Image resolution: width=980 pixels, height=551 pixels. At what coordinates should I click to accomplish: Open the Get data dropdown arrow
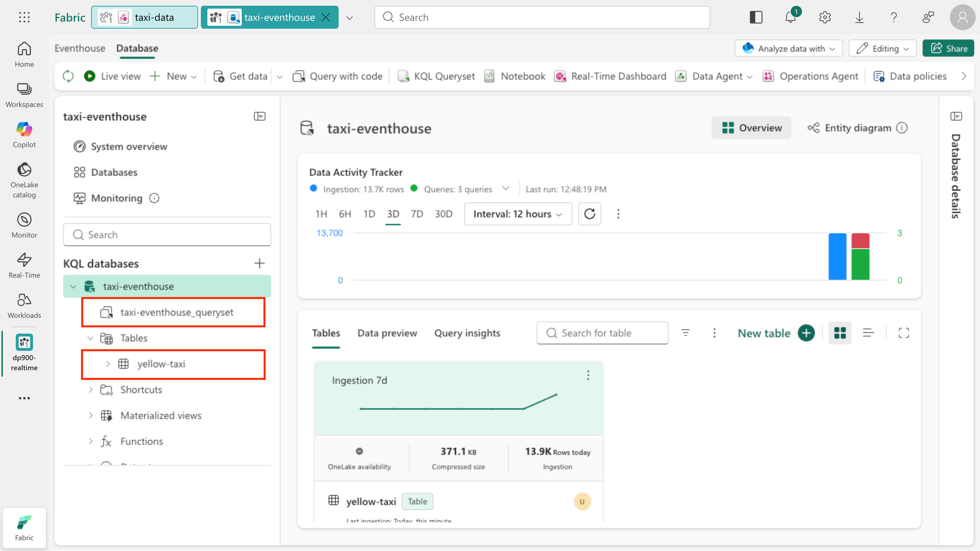point(280,76)
